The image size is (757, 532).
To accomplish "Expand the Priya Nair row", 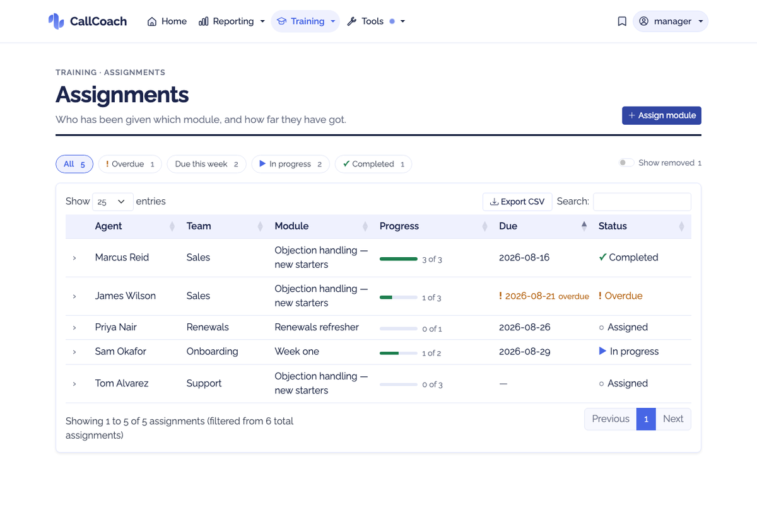I will point(74,328).
